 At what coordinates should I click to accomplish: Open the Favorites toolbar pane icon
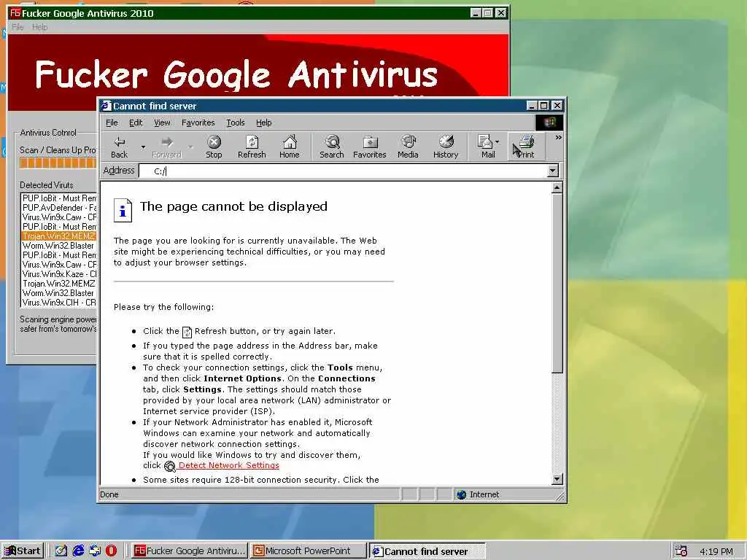(x=370, y=147)
